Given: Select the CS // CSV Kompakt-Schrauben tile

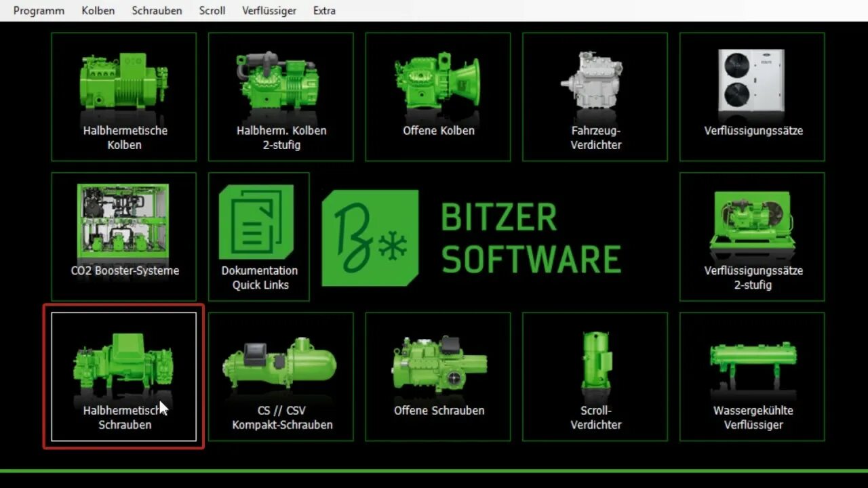Looking at the screenshot, I should [x=281, y=377].
